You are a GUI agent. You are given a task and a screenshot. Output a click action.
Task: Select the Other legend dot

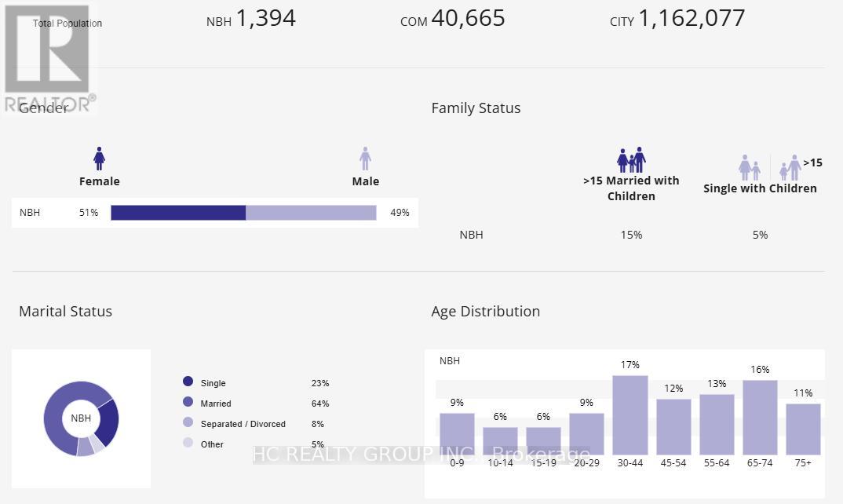pos(188,443)
